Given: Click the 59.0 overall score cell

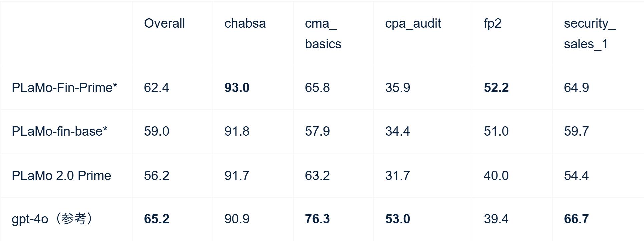Looking at the screenshot, I should pyautogui.click(x=156, y=131).
